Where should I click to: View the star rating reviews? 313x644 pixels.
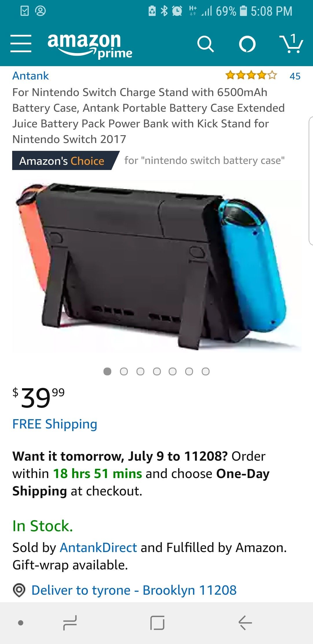(x=251, y=75)
